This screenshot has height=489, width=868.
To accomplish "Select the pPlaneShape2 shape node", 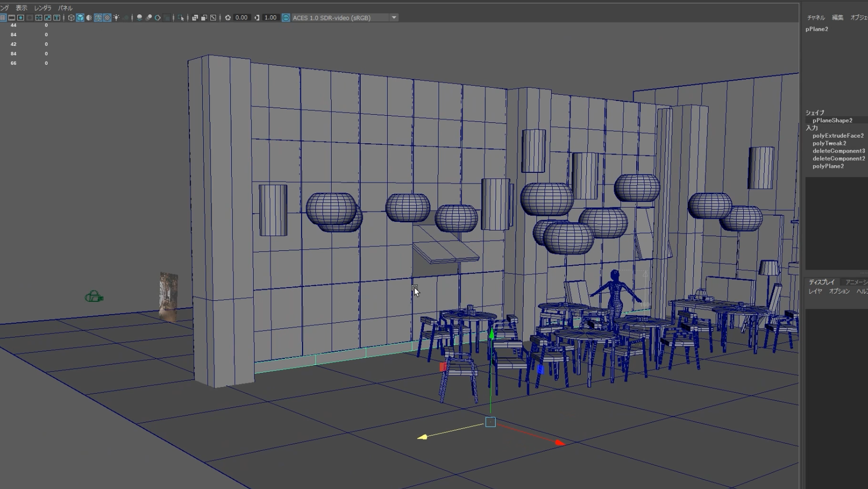I will (x=832, y=120).
